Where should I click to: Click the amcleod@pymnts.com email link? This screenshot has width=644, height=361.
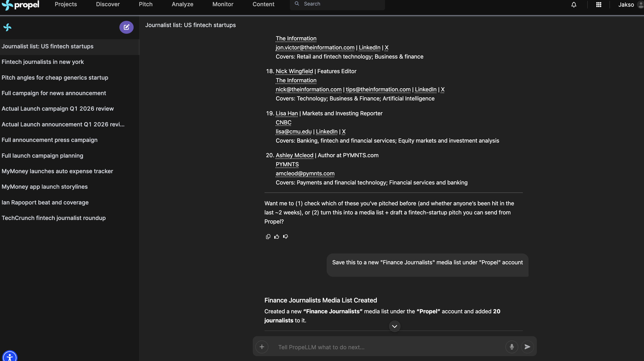click(x=305, y=173)
